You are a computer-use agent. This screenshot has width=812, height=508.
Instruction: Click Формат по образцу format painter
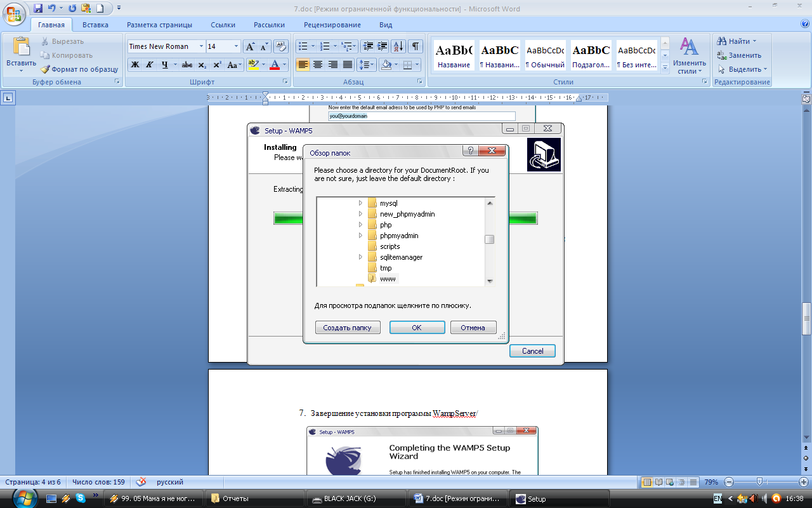click(79, 69)
